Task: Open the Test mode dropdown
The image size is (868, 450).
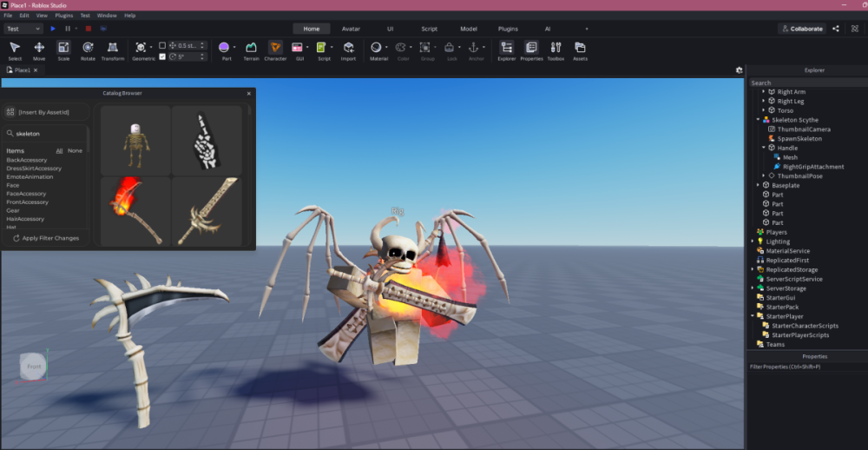Action: click(x=23, y=29)
